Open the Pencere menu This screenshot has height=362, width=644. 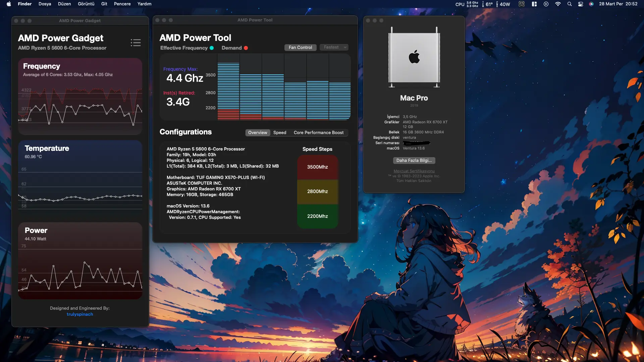pos(122,4)
